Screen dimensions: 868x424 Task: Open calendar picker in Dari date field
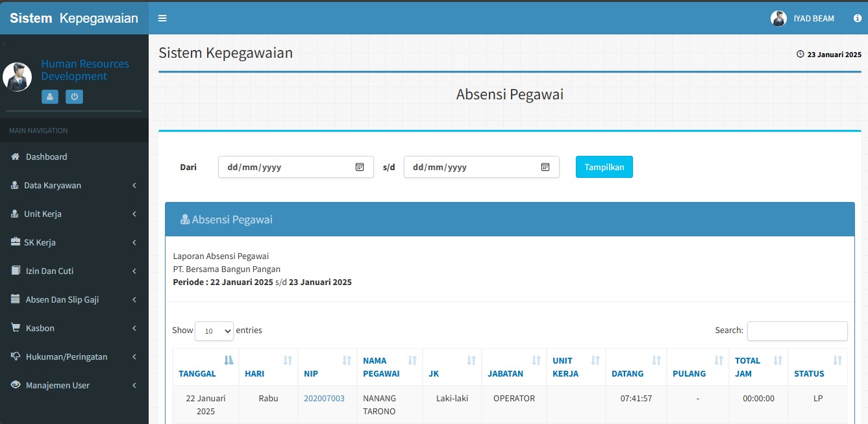(360, 167)
